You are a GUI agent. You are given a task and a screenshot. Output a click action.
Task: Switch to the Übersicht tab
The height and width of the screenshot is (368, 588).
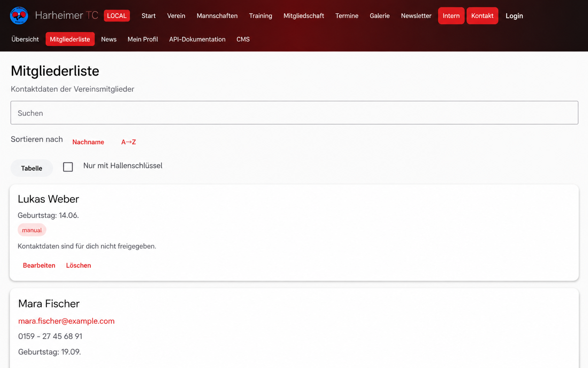25,39
